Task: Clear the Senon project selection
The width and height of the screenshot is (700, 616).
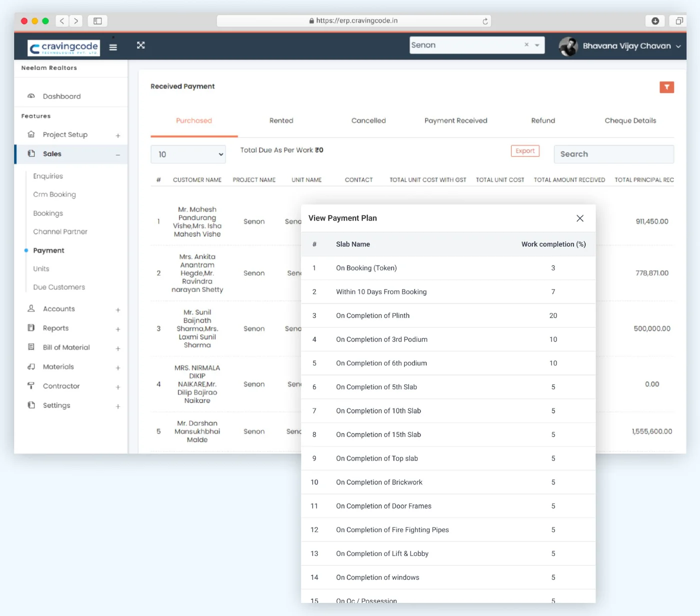Action: [526, 44]
